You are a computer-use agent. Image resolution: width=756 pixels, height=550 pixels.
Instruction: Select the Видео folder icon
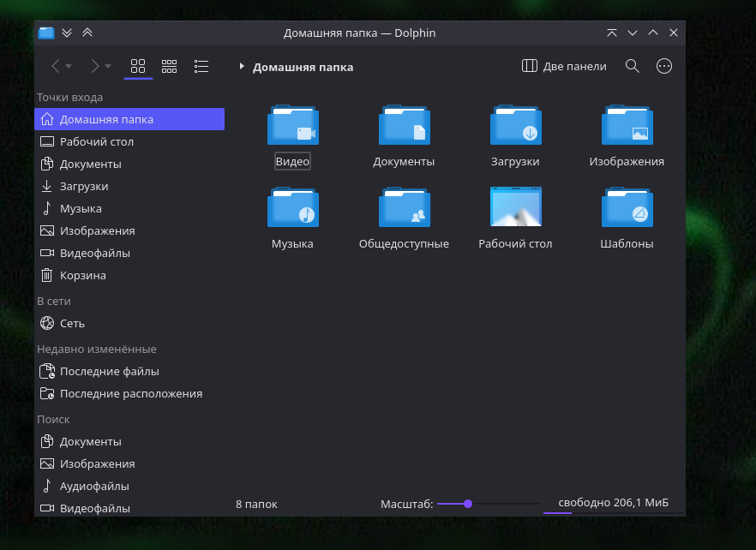[292, 125]
